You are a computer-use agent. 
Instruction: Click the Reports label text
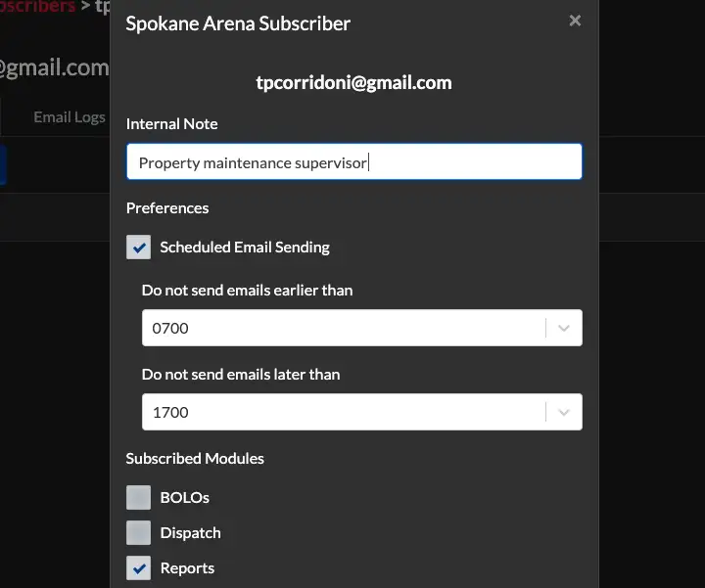[187, 568]
